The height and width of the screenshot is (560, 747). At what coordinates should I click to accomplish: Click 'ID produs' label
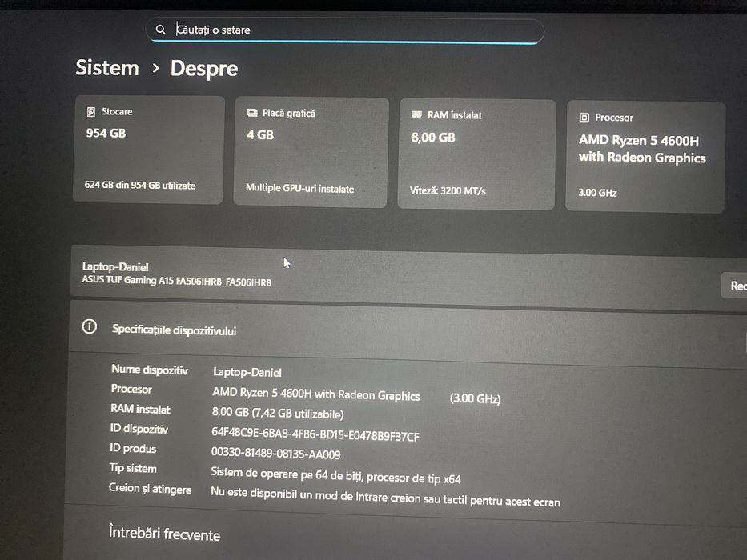point(133,449)
